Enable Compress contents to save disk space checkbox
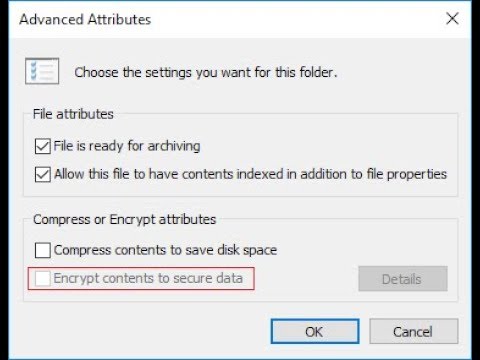The image size is (480, 360). [x=43, y=250]
